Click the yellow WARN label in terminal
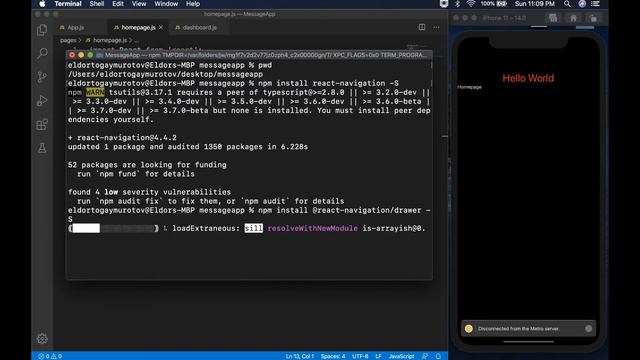 [x=95, y=93]
